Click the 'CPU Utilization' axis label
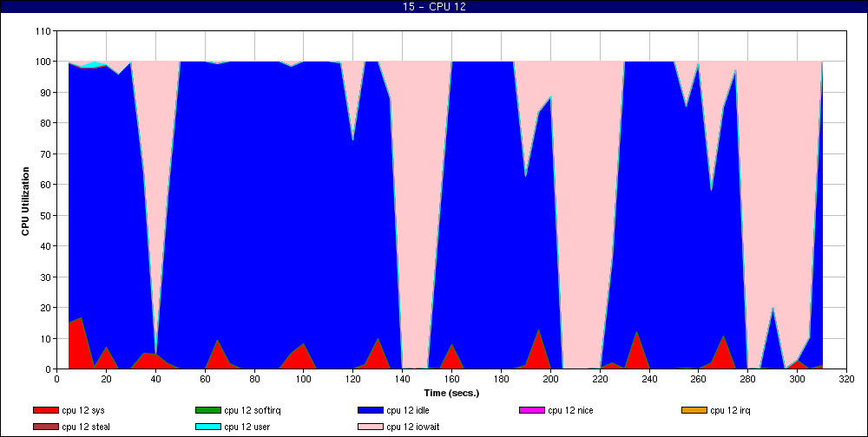 [x=25, y=201]
